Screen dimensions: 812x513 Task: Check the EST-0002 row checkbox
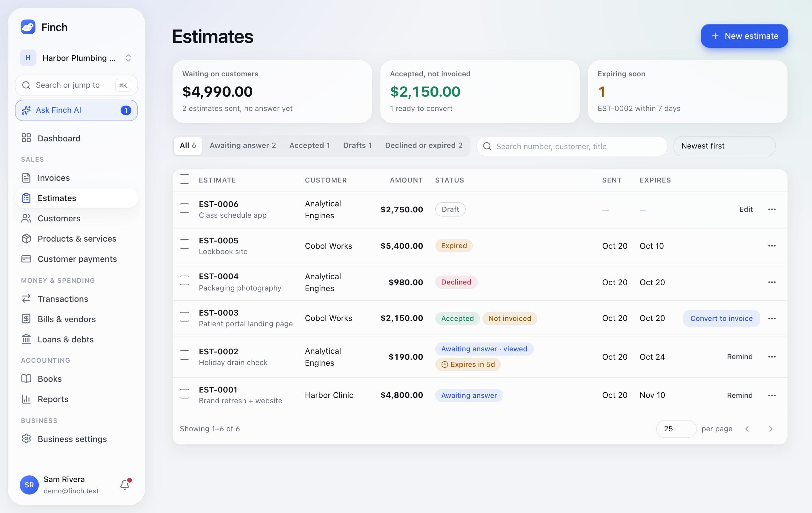point(184,355)
